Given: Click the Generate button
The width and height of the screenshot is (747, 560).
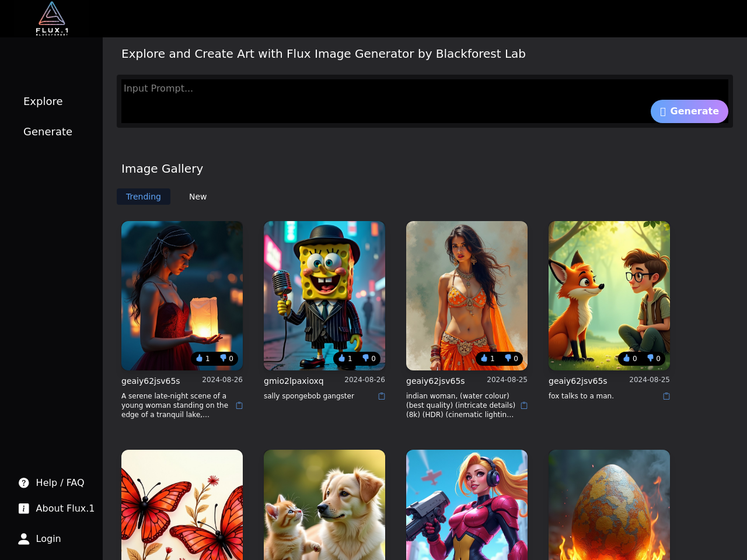Looking at the screenshot, I should pos(689,111).
